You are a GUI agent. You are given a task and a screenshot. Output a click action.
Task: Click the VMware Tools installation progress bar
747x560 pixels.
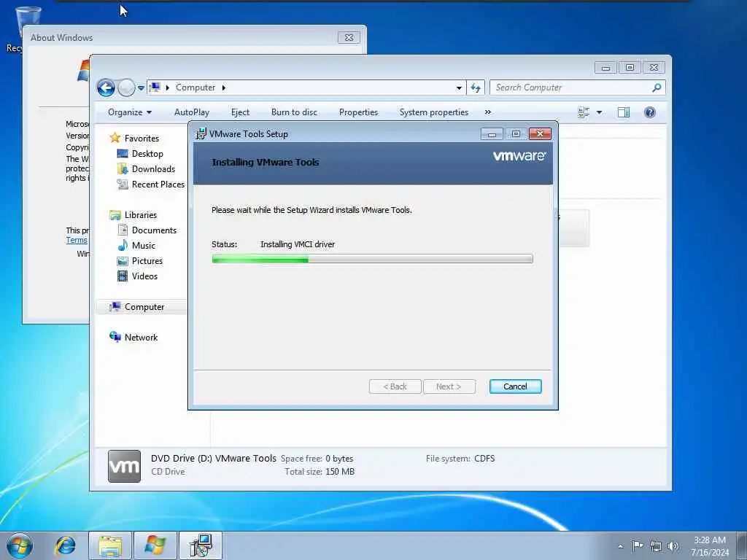(372, 259)
